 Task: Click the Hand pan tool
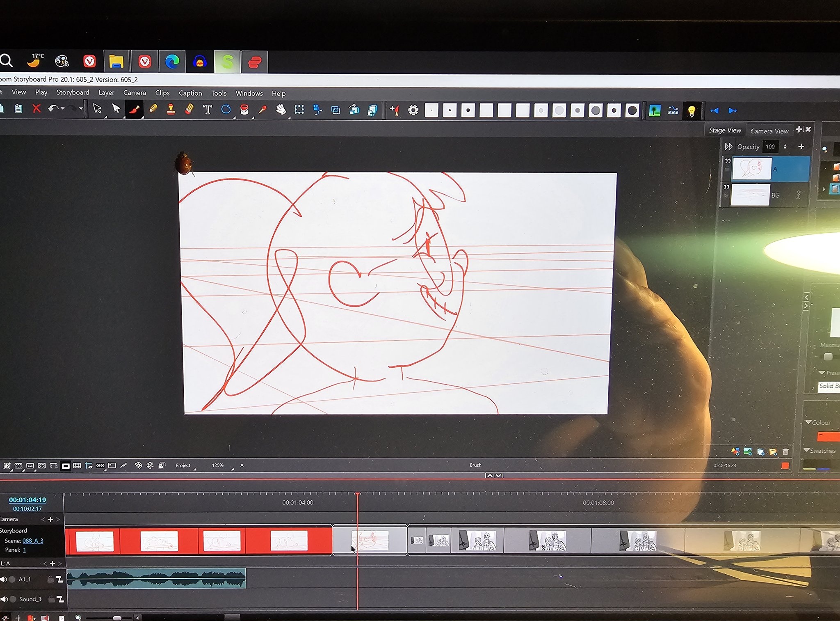pos(281,110)
